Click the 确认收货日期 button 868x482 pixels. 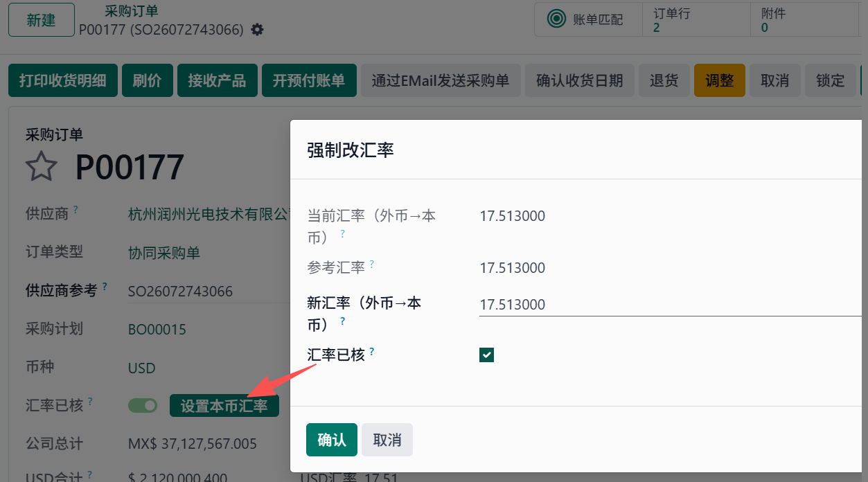click(579, 80)
